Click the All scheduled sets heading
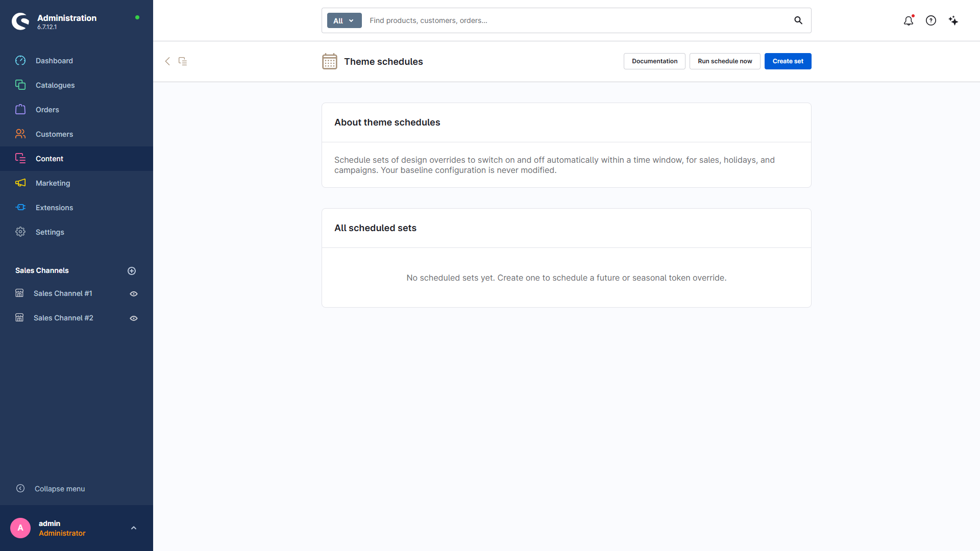 [x=375, y=228]
